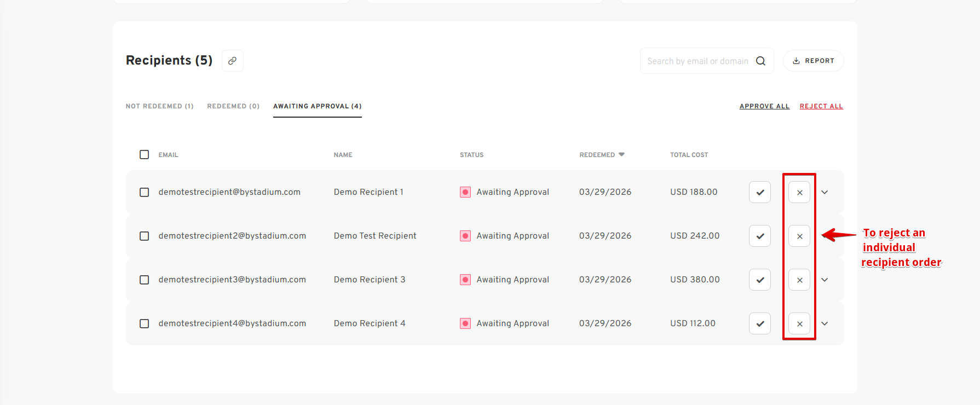The width and height of the screenshot is (980, 405).
Task: Click the Approve All link
Action: [x=764, y=106]
